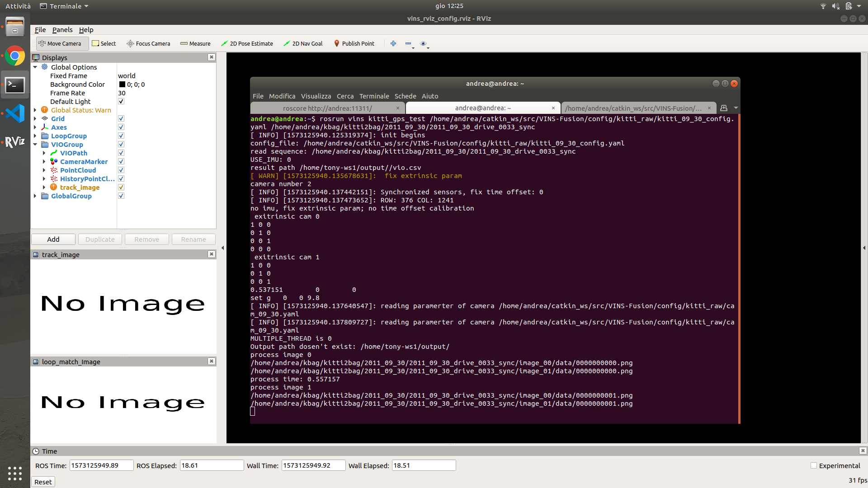Activate the 2D Pose Estimate tool
This screenshot has height=488, width=868.
click(x=247, y=43)
